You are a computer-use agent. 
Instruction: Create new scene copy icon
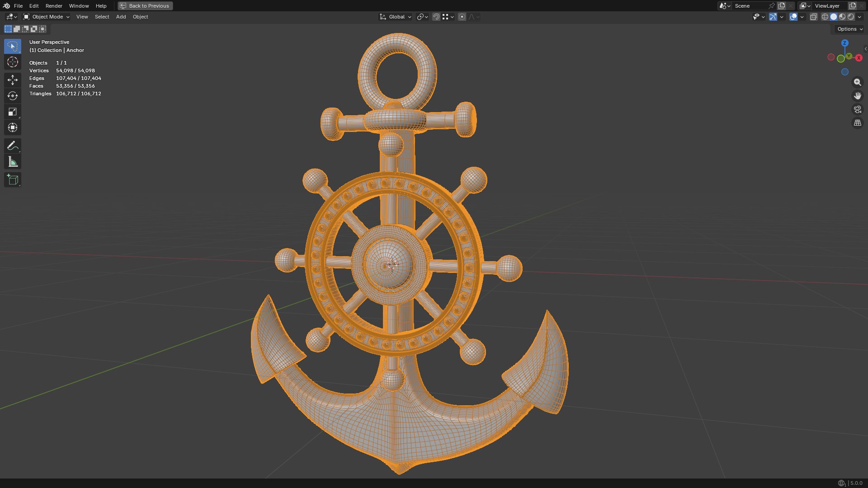click(782, 6)
